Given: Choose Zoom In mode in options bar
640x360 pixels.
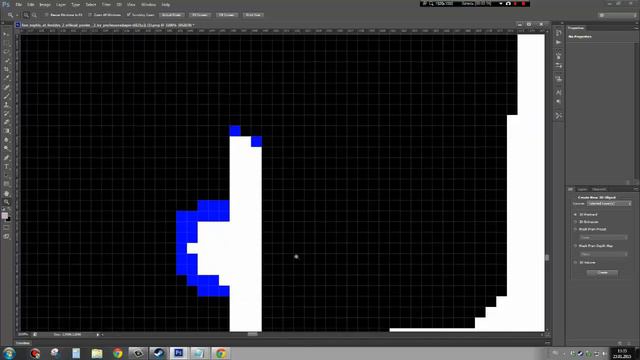Looking at the screenshot, I should (26, 15).
